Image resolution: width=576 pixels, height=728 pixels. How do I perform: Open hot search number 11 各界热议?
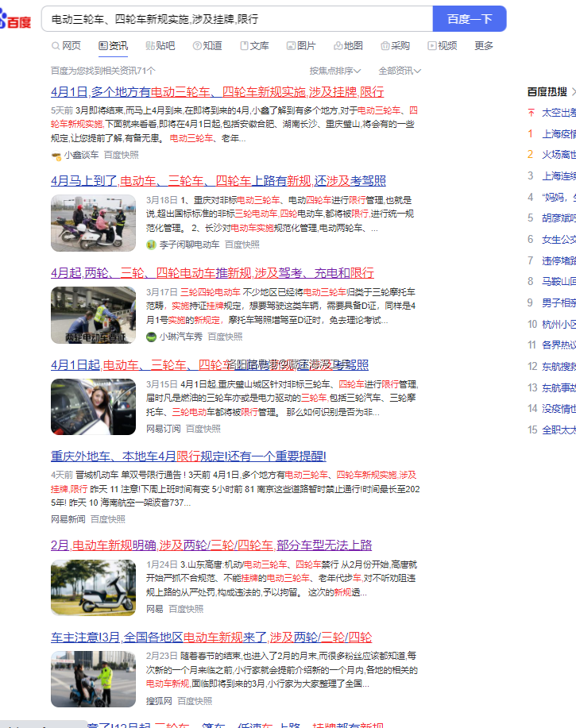[559, 345]
